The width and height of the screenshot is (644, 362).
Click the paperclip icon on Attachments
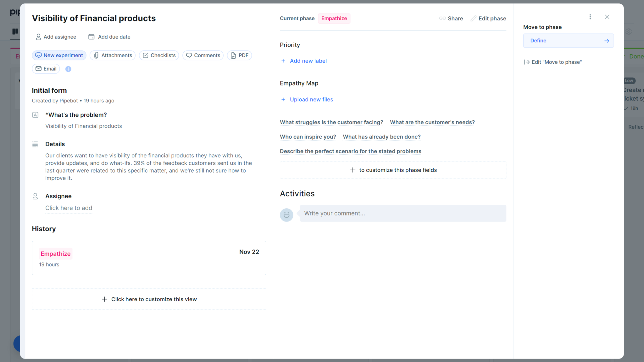click(x=96, y=55)
